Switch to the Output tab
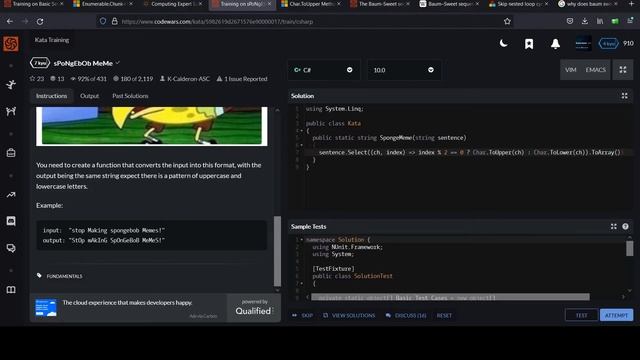This screenshot has width=640, height=360. point(89,96)
